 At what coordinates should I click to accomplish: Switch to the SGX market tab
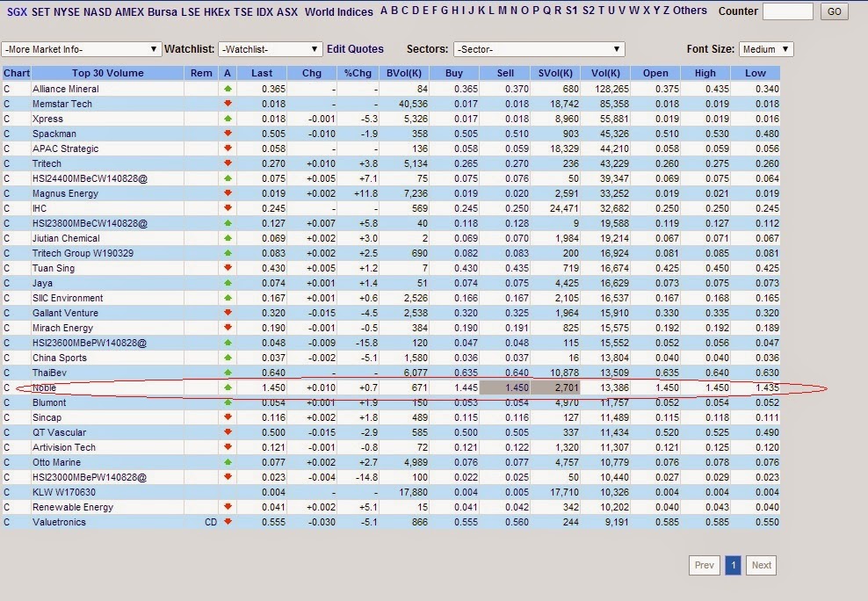[x=17, y=11]
